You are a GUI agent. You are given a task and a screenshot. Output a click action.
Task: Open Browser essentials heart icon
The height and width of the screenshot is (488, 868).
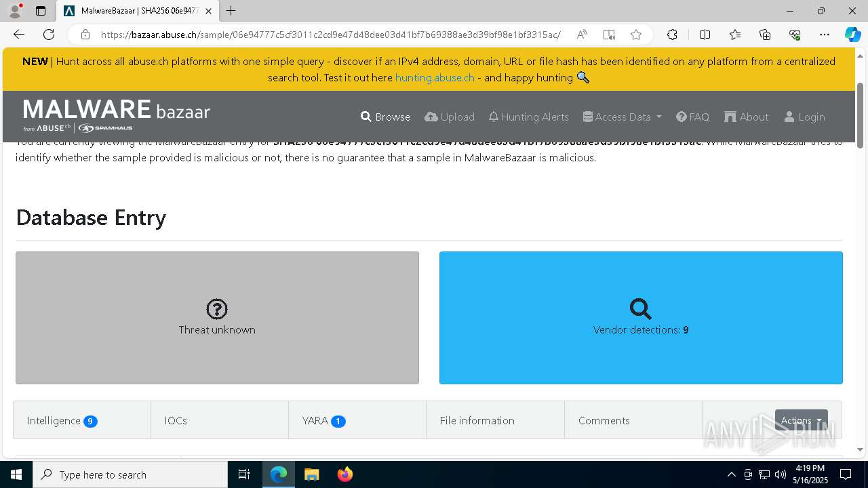point(795,35)
